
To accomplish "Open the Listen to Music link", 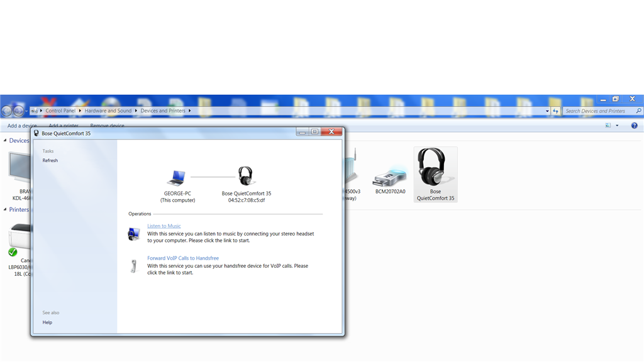I will (x=164, y=226).
